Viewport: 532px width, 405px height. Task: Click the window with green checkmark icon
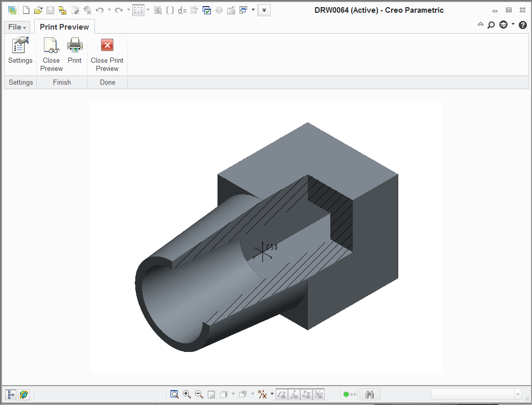207,10
